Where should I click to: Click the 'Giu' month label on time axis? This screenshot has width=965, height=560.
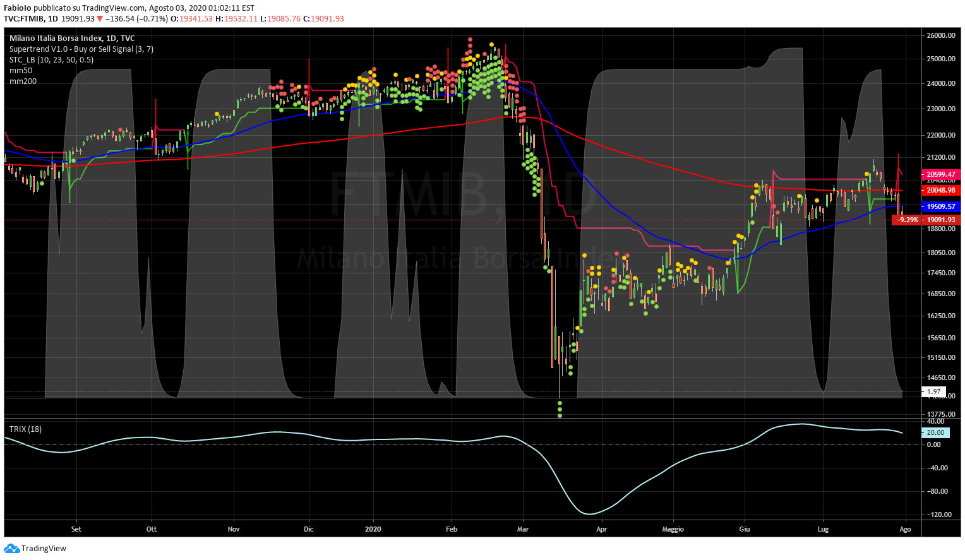pos(745,529)
